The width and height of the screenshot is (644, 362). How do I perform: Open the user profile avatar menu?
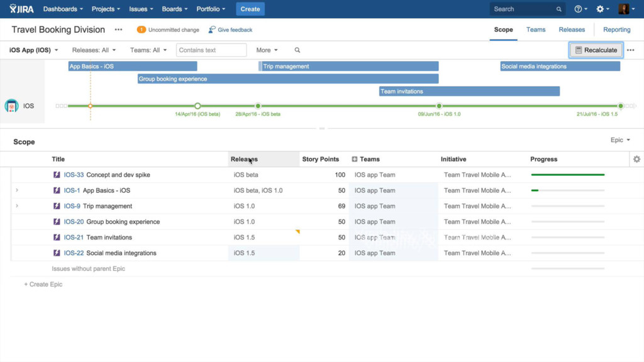[626, 9]
